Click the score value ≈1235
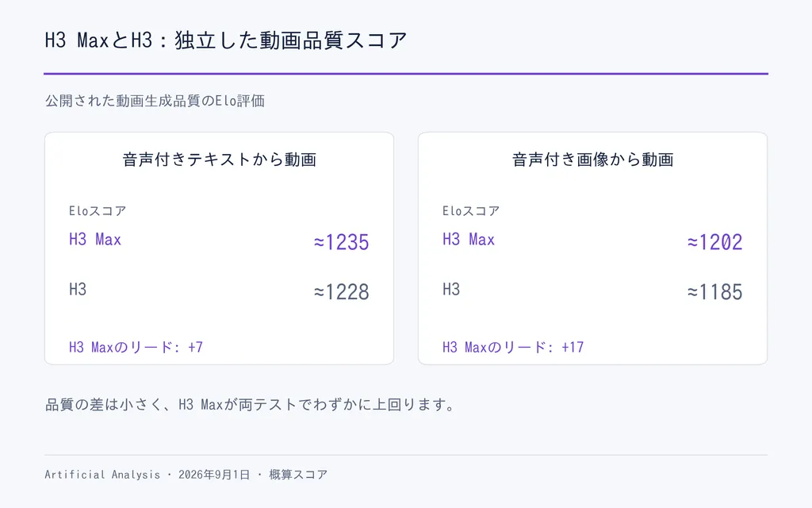812x508 pixels. [341, 242]
